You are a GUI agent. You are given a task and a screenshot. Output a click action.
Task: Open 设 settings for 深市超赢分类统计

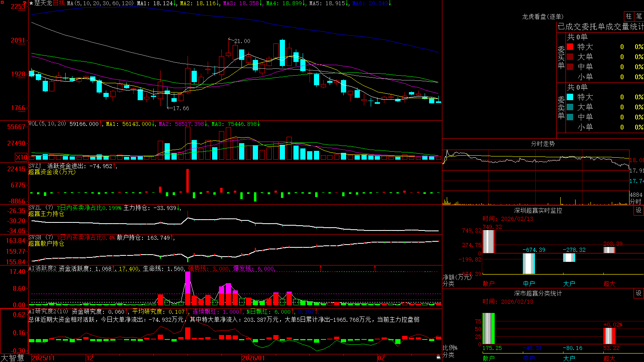coord(639,293)
